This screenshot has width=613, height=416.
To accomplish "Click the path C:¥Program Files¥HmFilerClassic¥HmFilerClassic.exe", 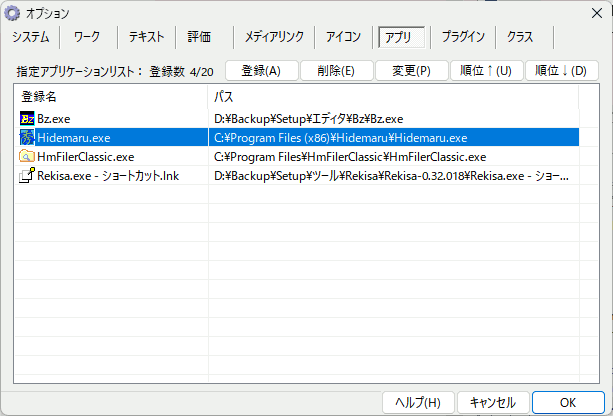I will 350,157.
